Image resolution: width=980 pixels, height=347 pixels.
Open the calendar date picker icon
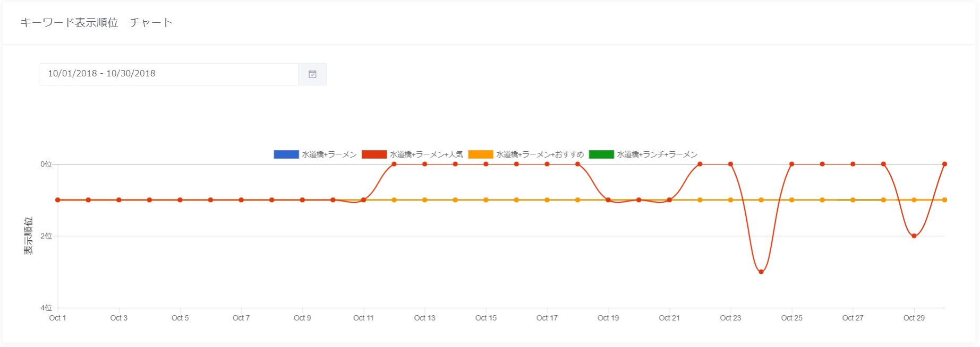[312, 74]
